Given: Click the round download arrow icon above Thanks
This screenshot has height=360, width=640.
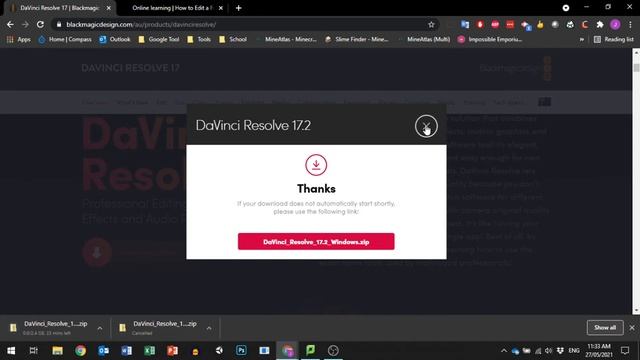Looking at the screenshot, I should point(316,165).
